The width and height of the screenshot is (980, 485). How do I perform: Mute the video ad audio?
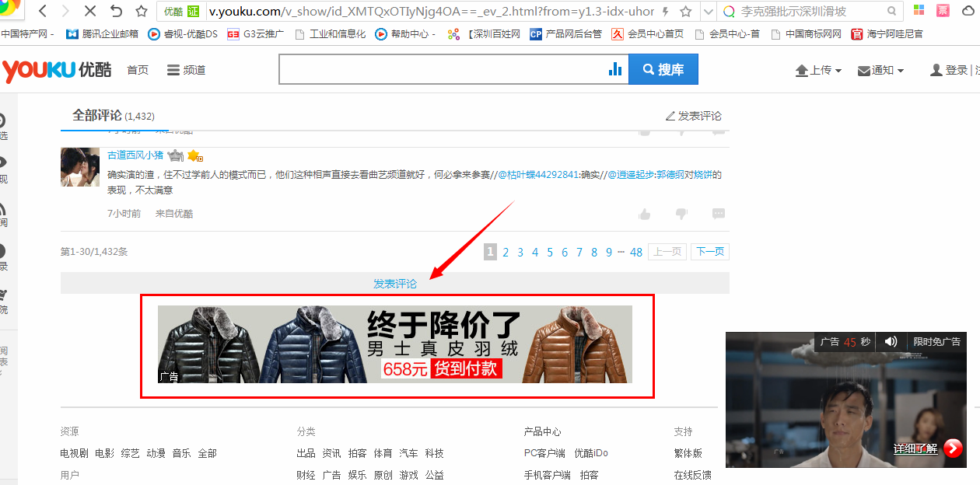coord(891,341)
